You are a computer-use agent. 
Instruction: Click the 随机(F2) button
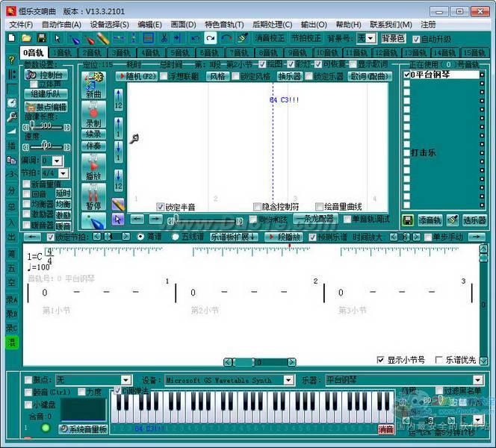click(136, 76)
